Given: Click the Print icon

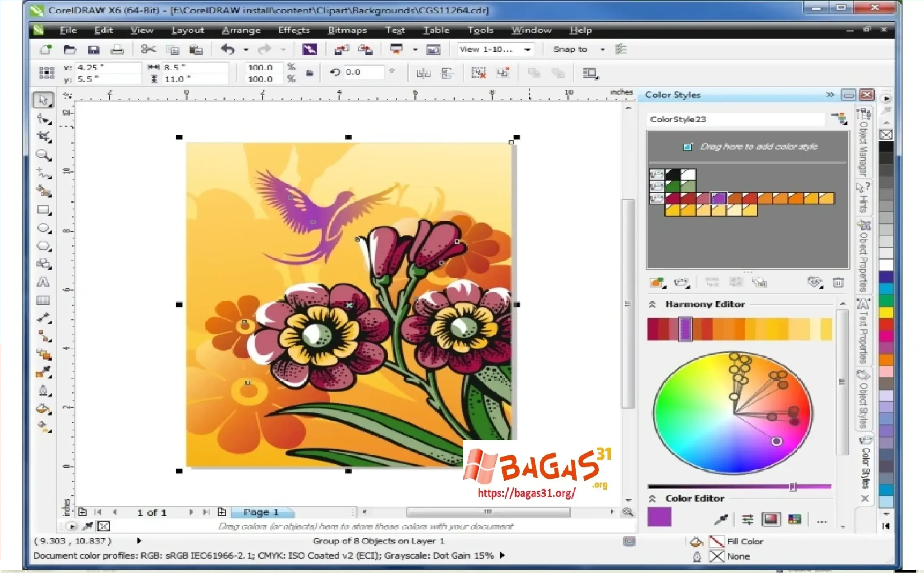Looking at the screenshot, I should tap(117, 49).
